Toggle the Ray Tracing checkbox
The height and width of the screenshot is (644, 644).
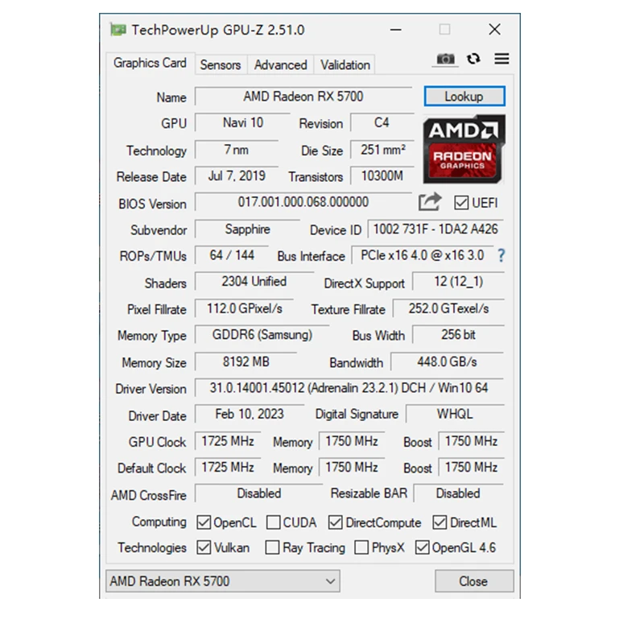[272, 547]
